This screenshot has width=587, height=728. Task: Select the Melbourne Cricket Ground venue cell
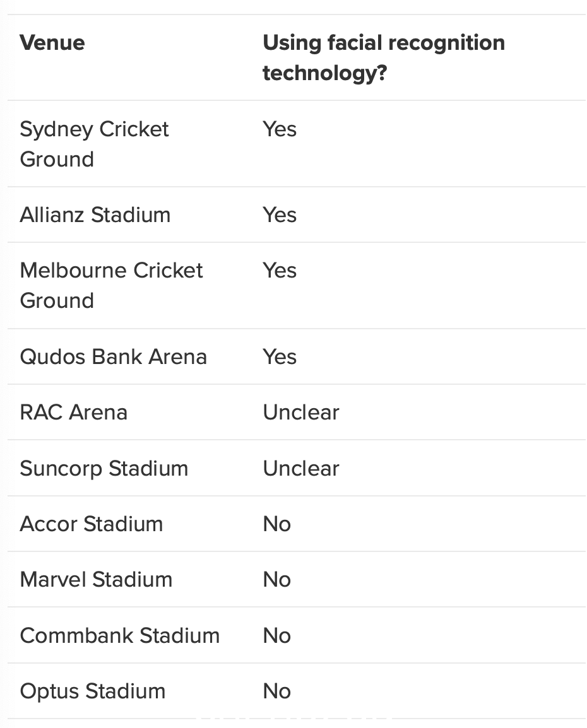click(112, 286)
